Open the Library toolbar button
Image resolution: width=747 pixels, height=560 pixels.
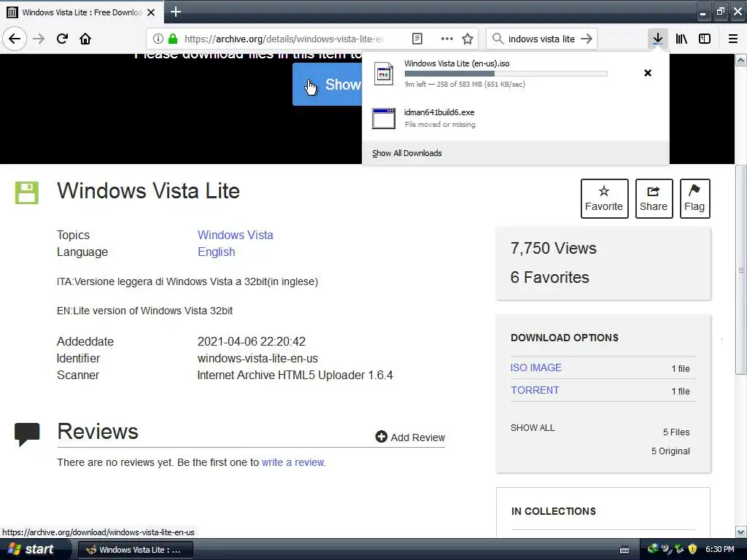tap(681, 39)
